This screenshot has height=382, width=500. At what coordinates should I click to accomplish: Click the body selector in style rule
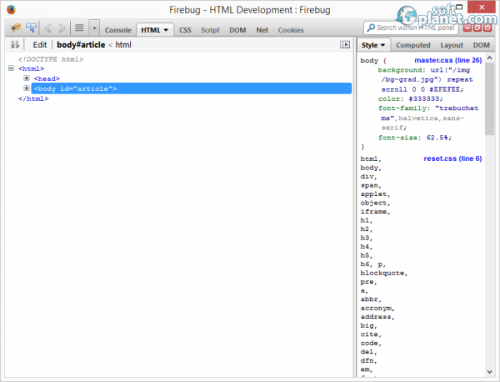[x=369, y=61]
